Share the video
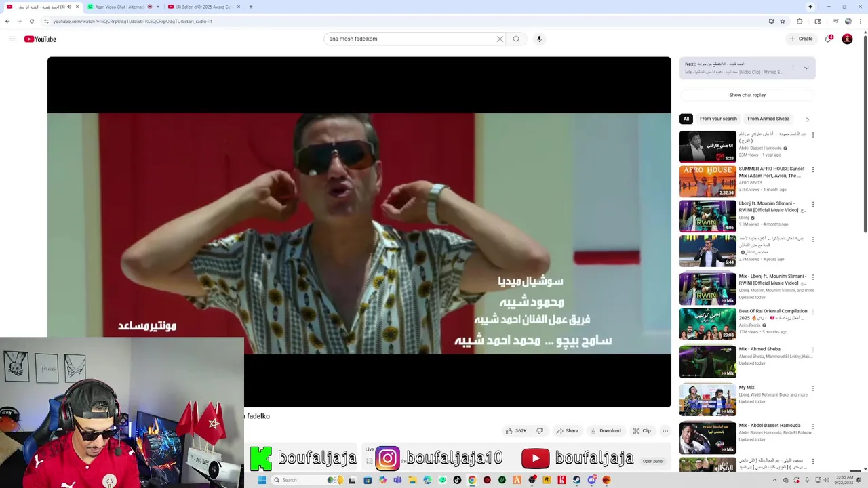 point(567,430)
